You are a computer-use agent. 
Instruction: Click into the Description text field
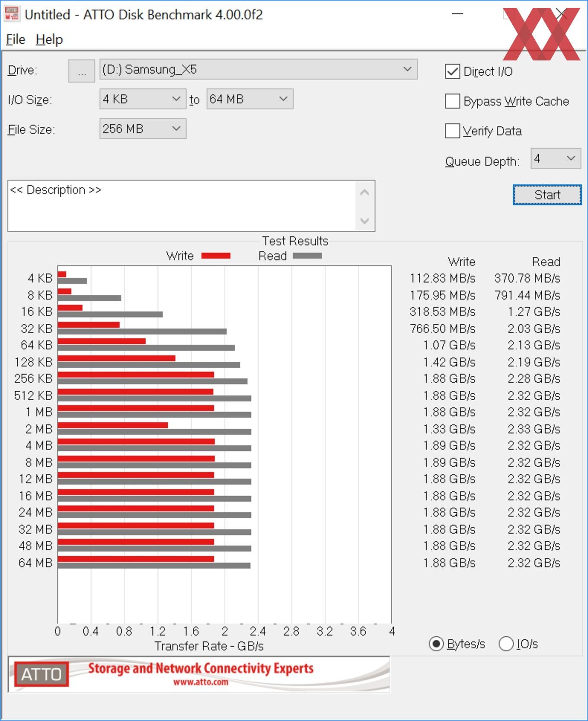pos(182,206)
